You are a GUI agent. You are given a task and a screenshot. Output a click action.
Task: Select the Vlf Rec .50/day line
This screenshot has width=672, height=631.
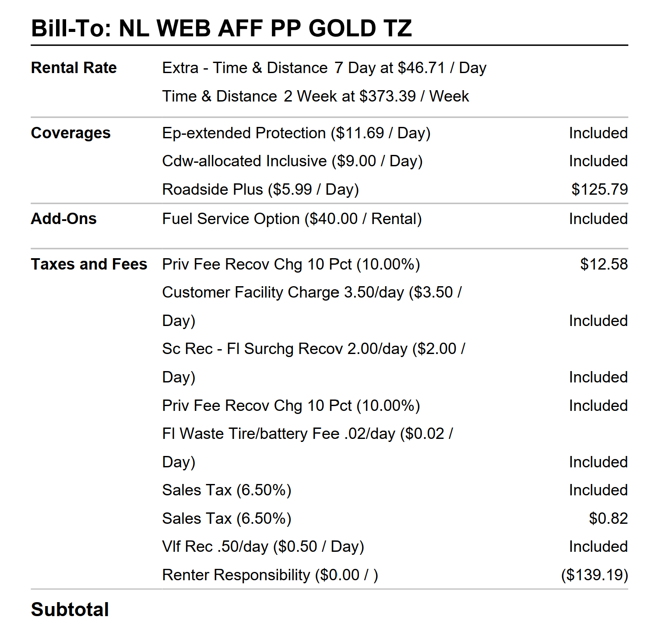point(263,547)
